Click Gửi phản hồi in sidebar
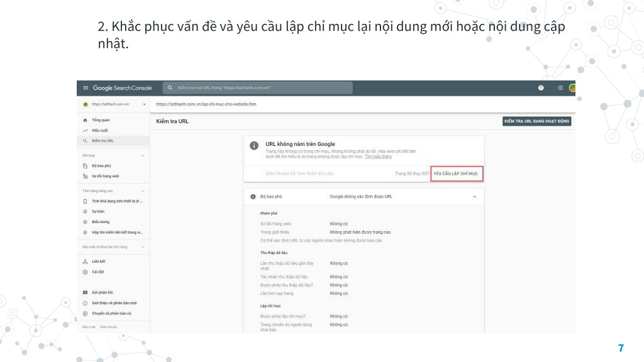644x362 pixels. [103, 293]
